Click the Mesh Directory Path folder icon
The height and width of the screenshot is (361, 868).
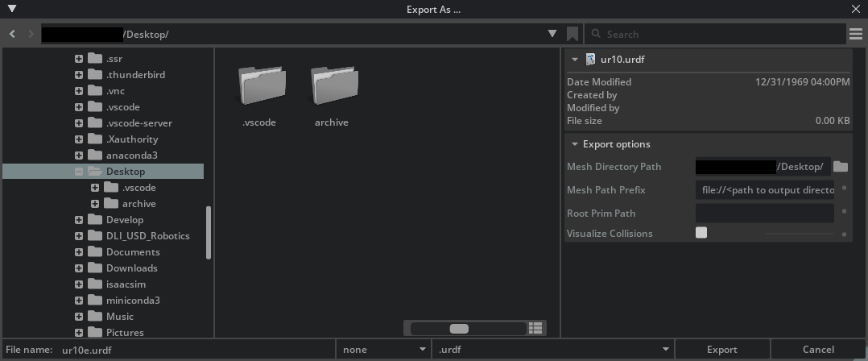[841, 167]
